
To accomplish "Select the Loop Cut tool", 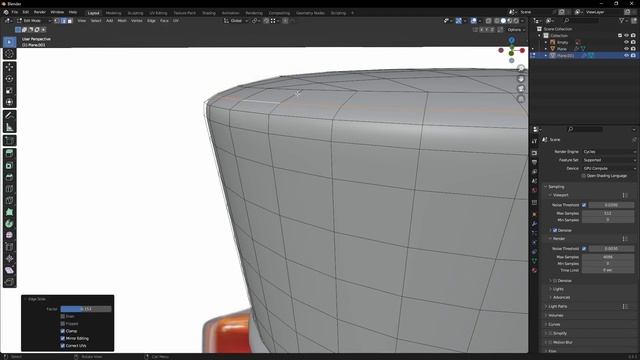I will pyautogui.click(x=9, y=189).
